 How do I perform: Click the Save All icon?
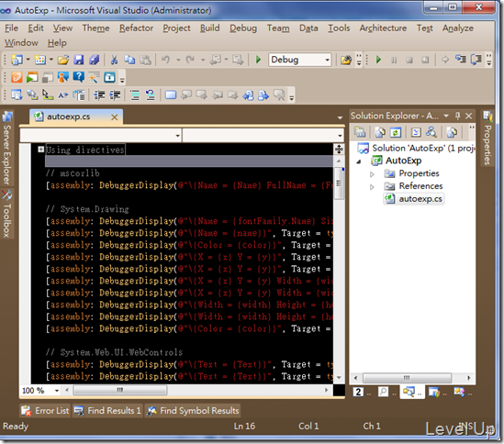95,60
